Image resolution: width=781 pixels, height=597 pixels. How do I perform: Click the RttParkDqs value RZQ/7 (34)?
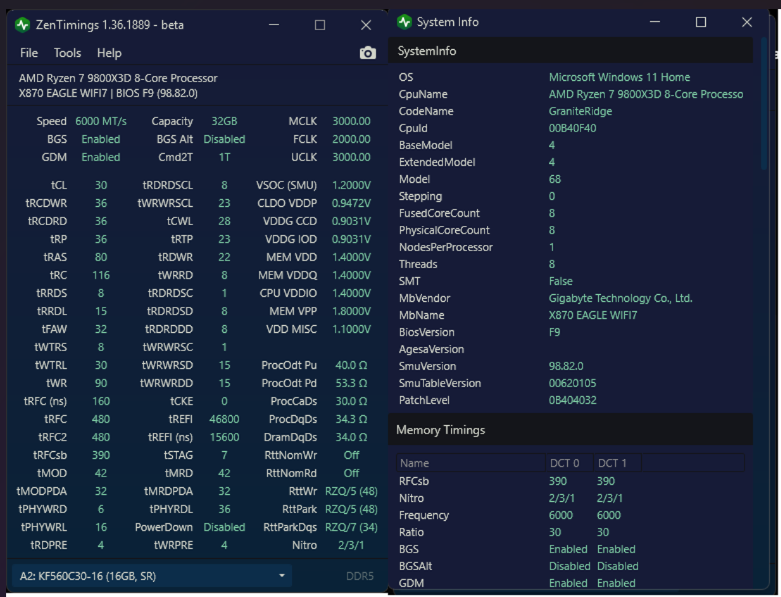351,527
